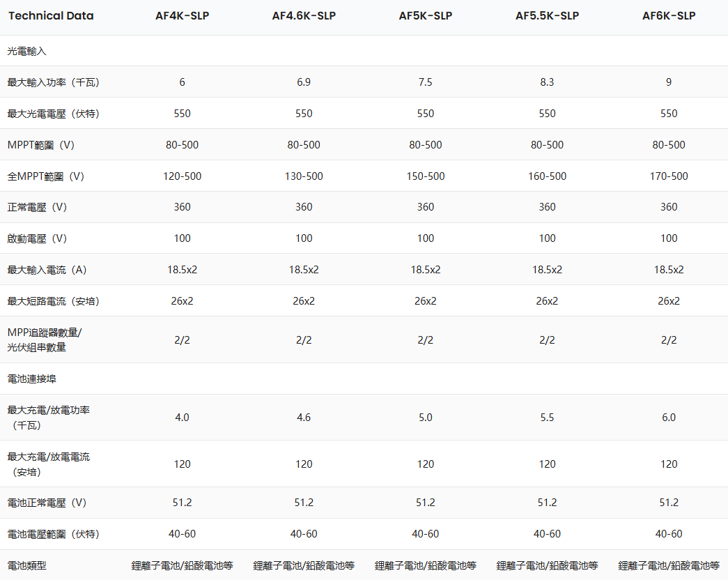Click the MPP追蹤器數量/光伏組串數量 row label
The height and width of the screenshot is (580, 728).
pos(45,339)
